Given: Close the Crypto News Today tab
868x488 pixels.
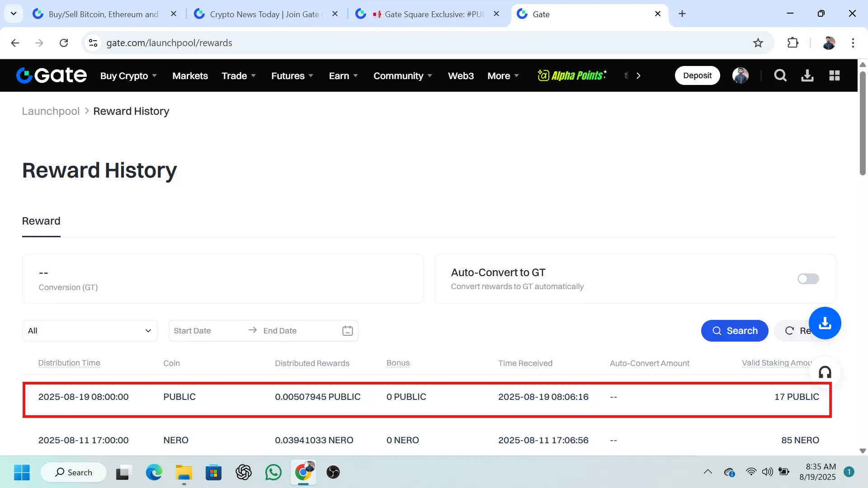Looking at the screenshot, I should pyautogui.click(x=335, y=14).
